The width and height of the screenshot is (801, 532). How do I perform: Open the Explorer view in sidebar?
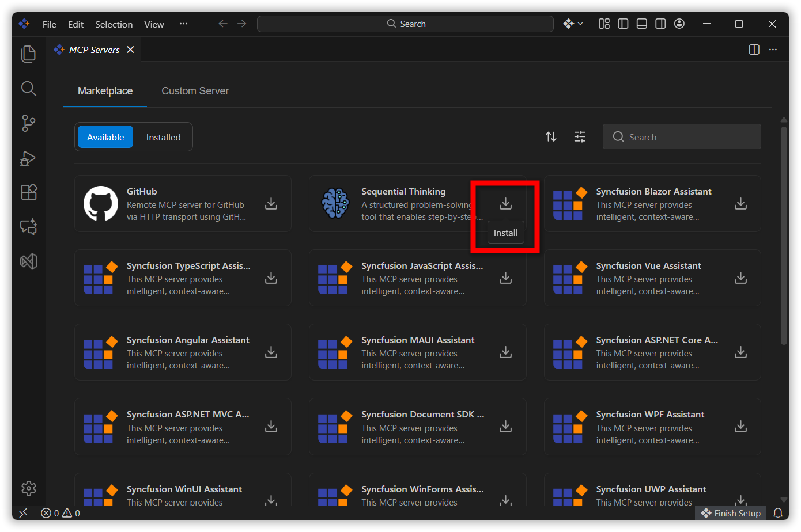point(28,54)
